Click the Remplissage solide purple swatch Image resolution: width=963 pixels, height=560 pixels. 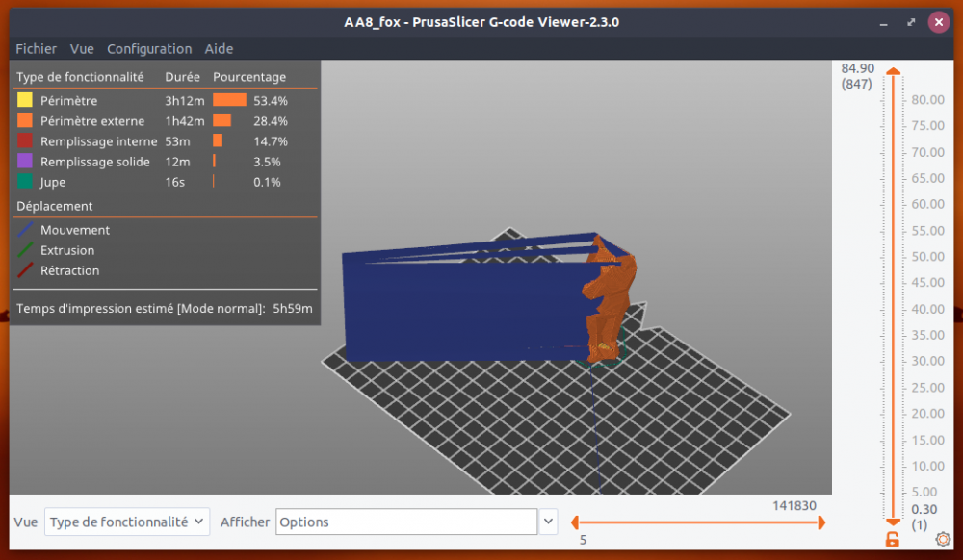[x=25, y=162]
